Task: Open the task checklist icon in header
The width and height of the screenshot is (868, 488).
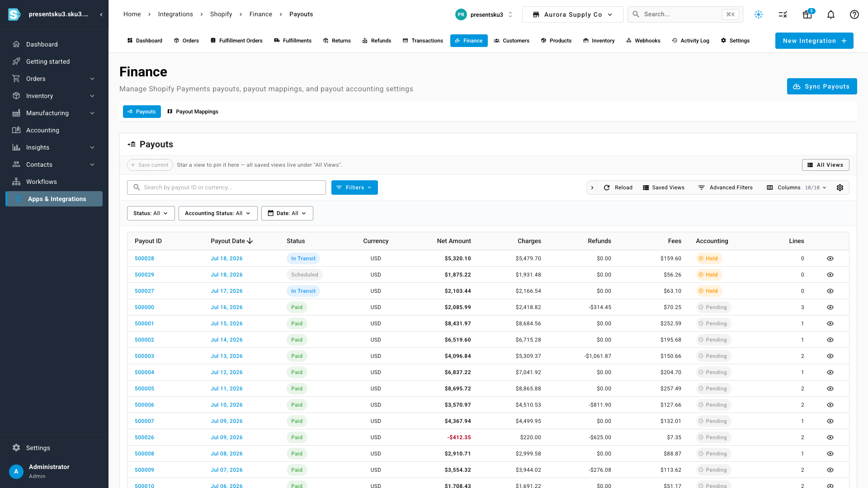Action: click(783, 14)
